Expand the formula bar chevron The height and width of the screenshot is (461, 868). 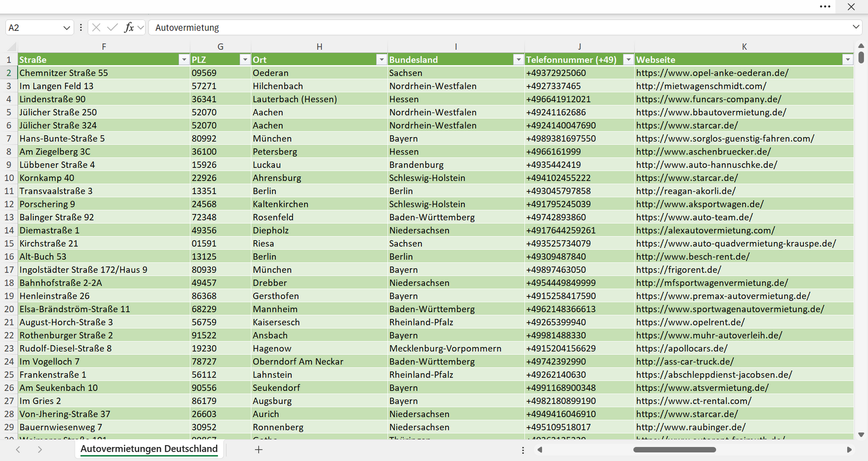tap(856, 27)
